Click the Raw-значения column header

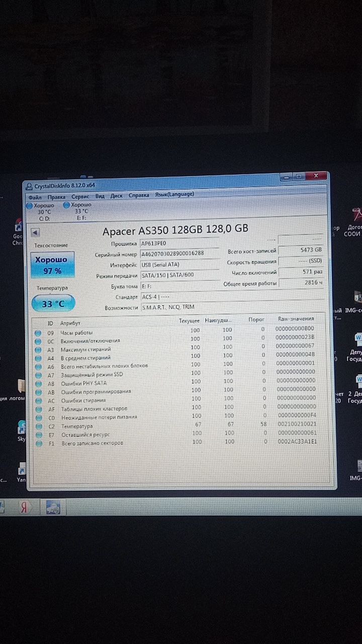coord(296,319)
